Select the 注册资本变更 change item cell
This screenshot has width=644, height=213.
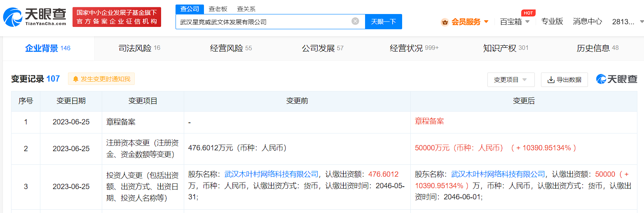143,148
